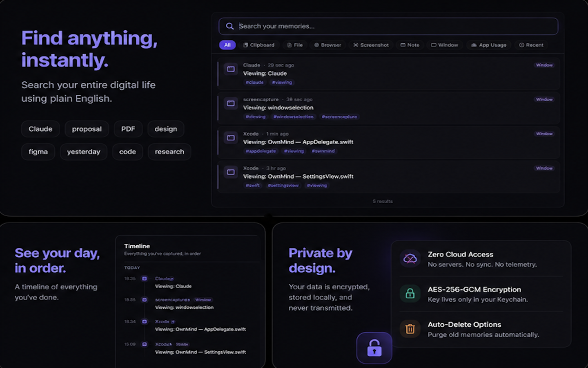This screenshot has height=368, width=588.
Task: Click "Viewing: OwnMind — SettingsView.swift" in the Timeline panel
Action: (x=200, y=352)
